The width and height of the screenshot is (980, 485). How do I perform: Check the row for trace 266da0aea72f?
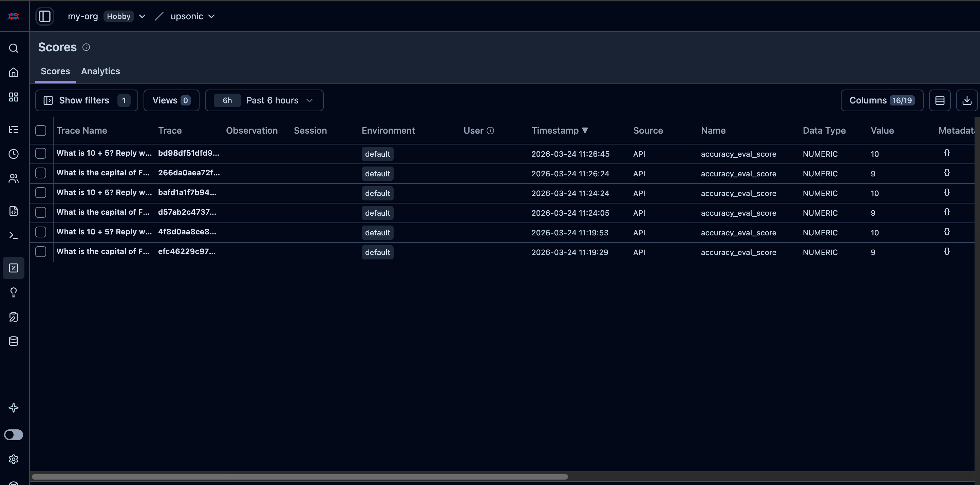(41, 173)
